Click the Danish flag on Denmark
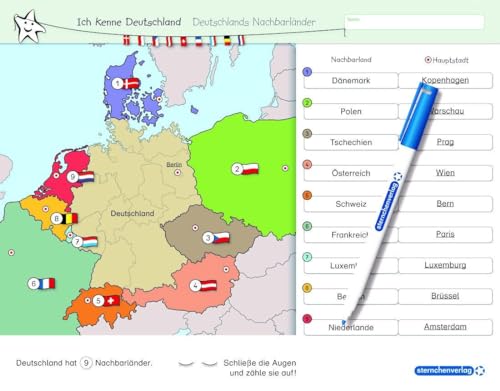The height and width of the screenshot is (391, 500). tap(131, 83)
